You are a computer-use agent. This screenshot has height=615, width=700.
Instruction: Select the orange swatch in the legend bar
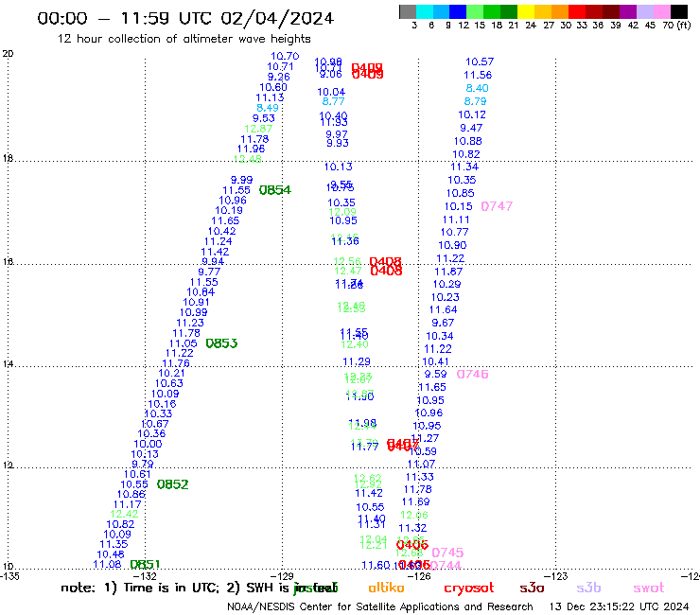(560, 11)
